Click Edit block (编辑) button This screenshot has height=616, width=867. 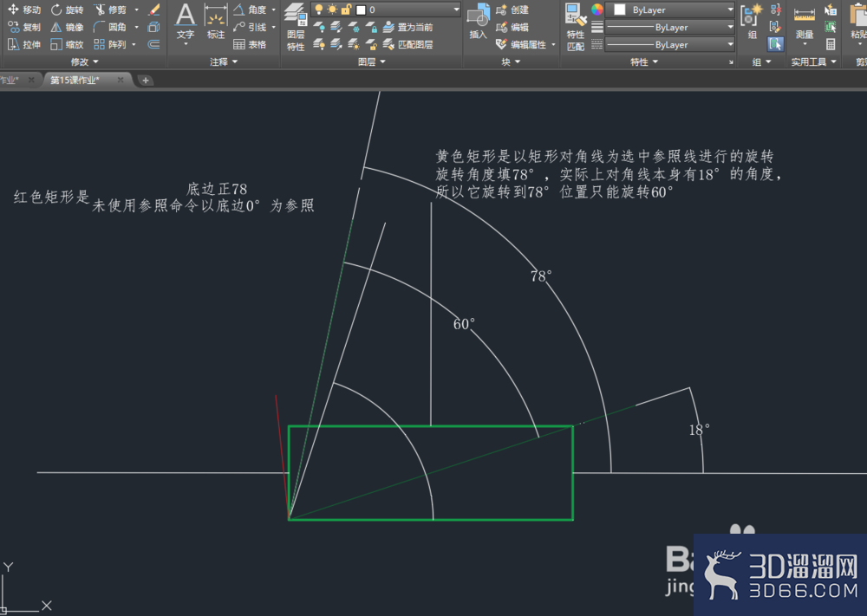pos(512,27)
